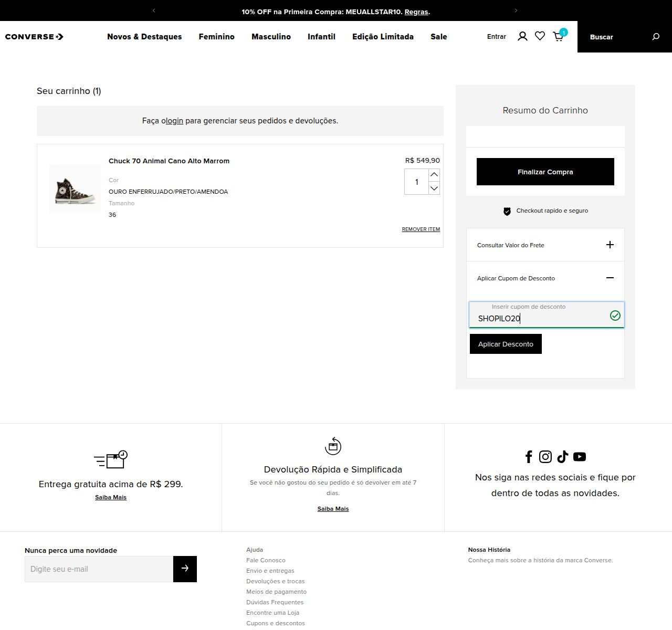Click Saiba Mais under Devolução Rápida
Screen dimensions: 672x630
(x=333, y=509)
